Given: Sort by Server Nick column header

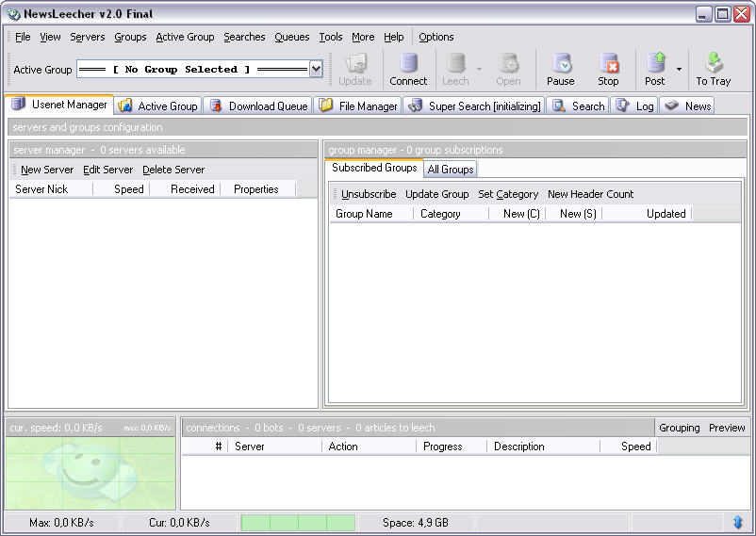Looking at the screenshot, I should pos(51,189).
